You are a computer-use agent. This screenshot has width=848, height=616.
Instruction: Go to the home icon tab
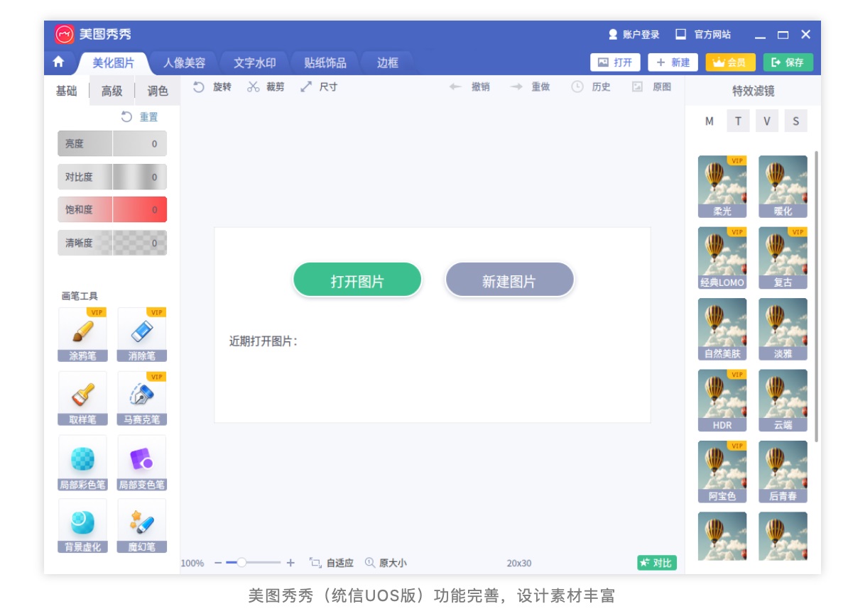click(58, 62)
